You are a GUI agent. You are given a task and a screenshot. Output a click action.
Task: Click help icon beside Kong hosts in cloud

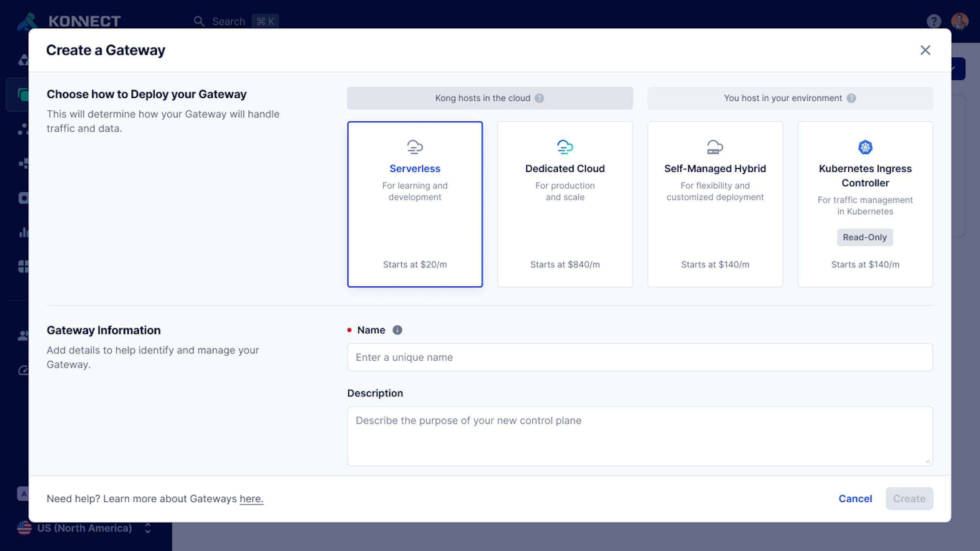tap(539, 98)
